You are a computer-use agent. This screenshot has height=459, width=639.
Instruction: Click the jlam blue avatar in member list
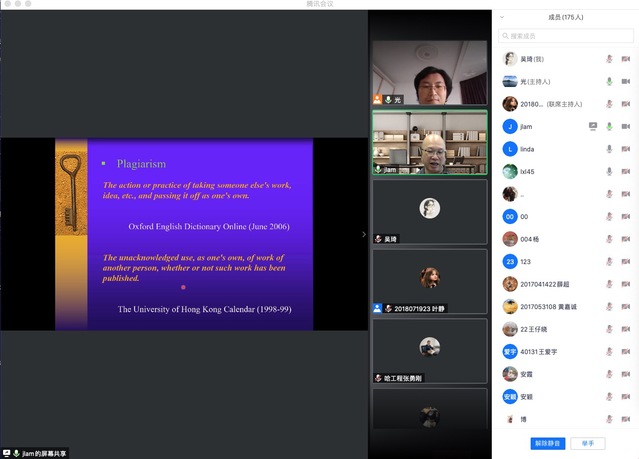(x=510, y=127)
